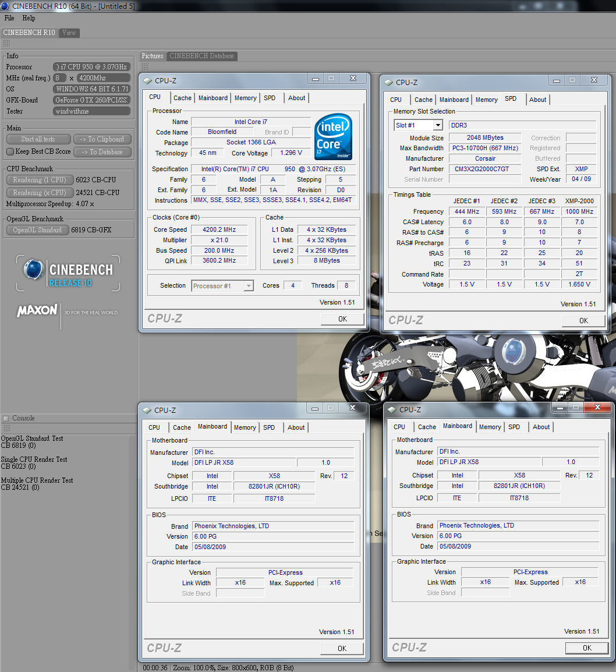Viewport: 616px width, 672px height.
Task: Open About tab in top-left CPU-Z window
Action: pyautogui.click(x=296, y=98)
